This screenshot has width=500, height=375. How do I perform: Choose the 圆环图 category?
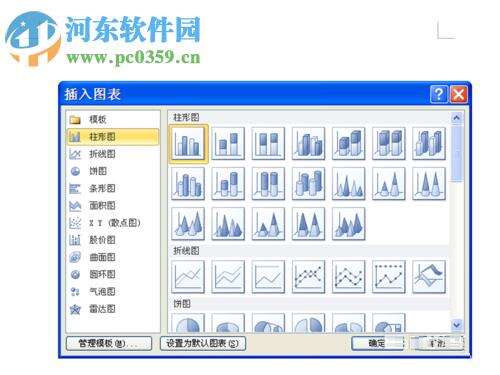[x=113, y=274]
